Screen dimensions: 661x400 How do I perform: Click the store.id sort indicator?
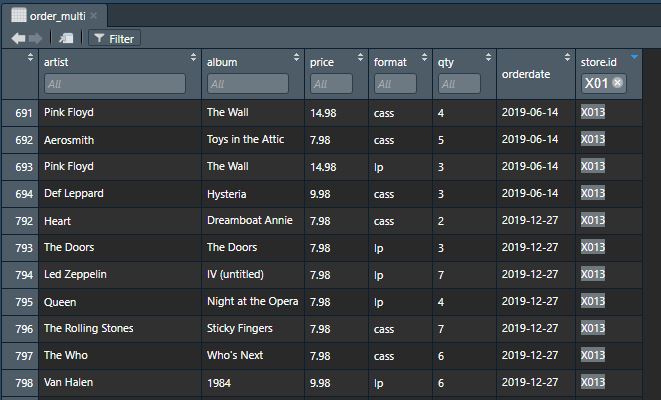pos(634,57)
